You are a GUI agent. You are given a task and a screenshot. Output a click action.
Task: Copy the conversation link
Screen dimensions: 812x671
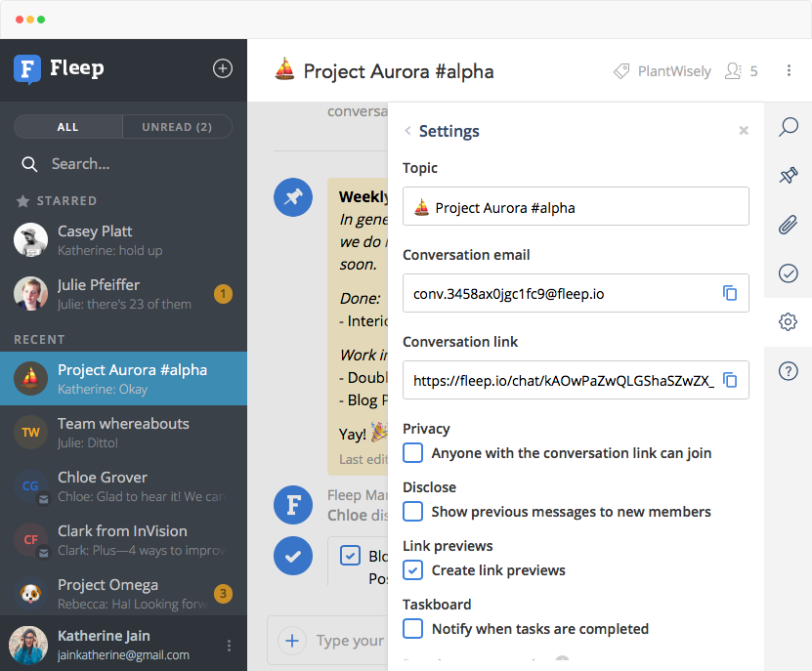(730, 380)
